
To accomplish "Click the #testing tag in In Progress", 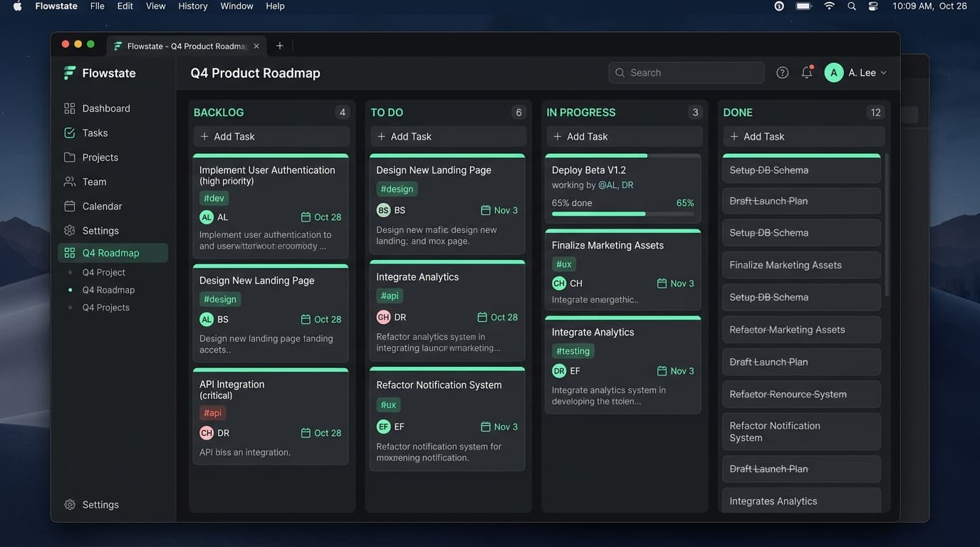I will pos(573,351).
